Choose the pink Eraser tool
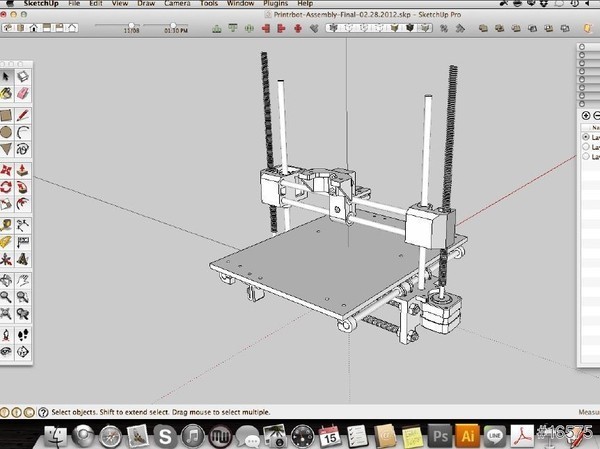 click(22, 93)
